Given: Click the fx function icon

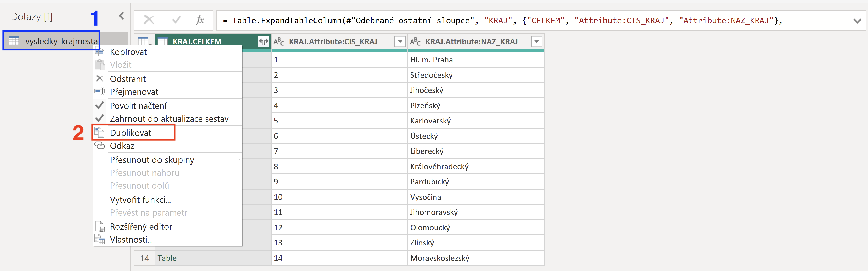Looking at the screenshot, I should (x=200, y=20).
